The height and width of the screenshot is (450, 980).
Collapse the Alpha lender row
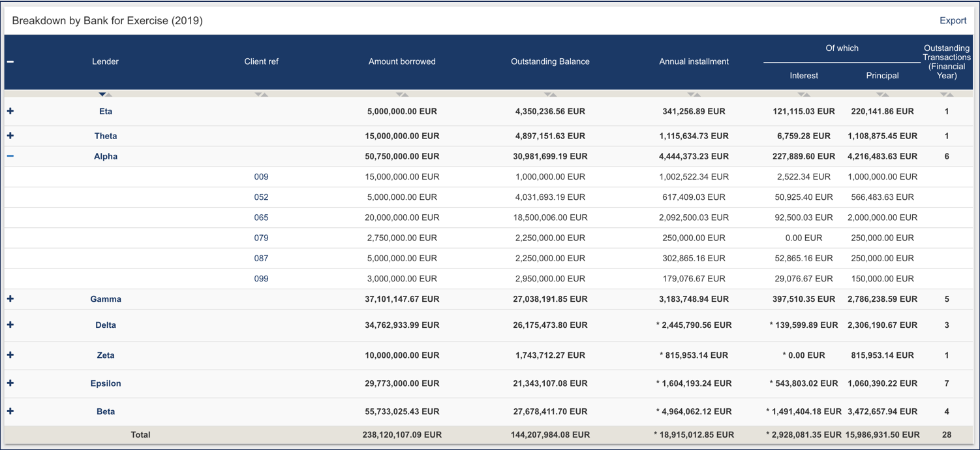[x=10, y=156]
